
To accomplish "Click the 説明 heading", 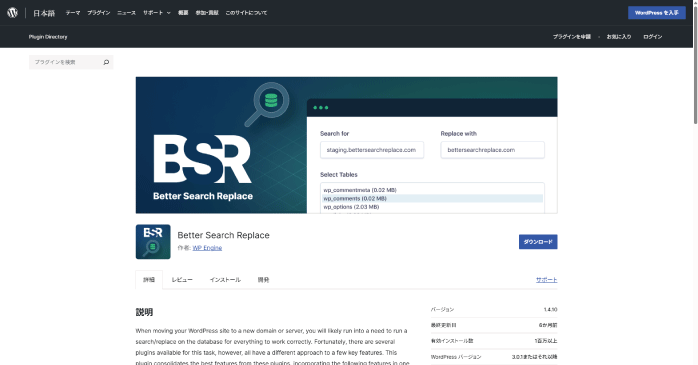I will coord(144,312).
